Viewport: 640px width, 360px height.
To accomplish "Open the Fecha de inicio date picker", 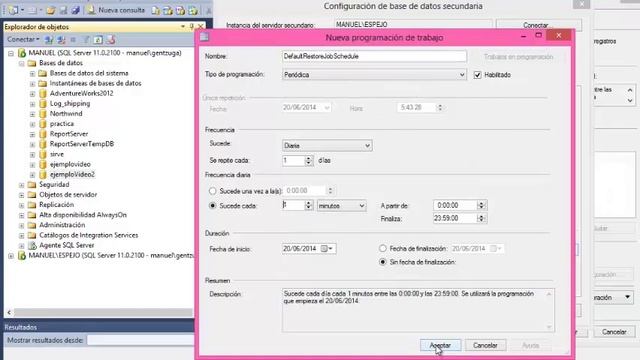I will coord(327,249).
